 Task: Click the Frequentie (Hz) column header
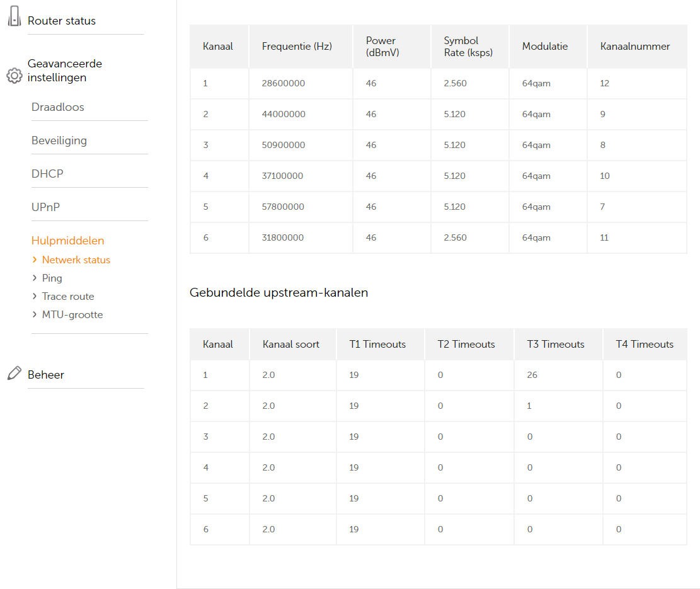tap(297, 46)
